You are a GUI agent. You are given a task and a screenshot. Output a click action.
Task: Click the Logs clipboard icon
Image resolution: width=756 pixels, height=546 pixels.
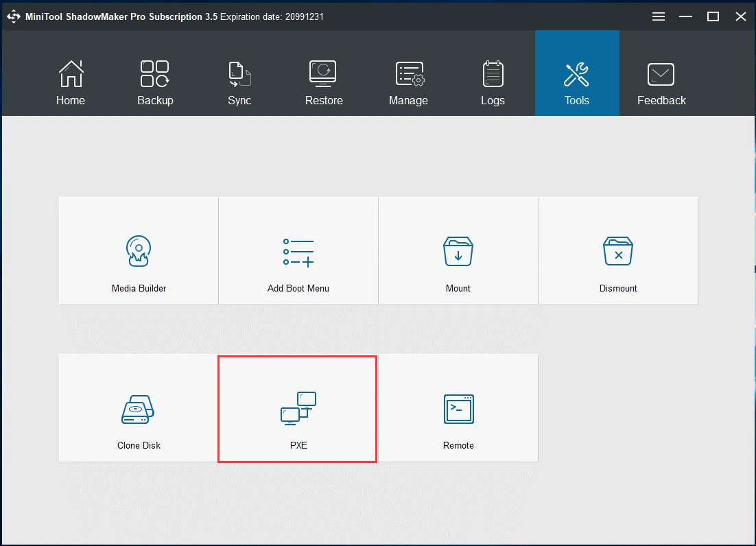point(493,73)
